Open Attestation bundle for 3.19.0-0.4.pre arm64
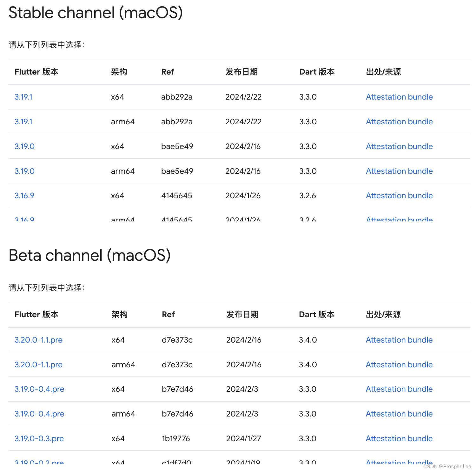 (399, 414)
